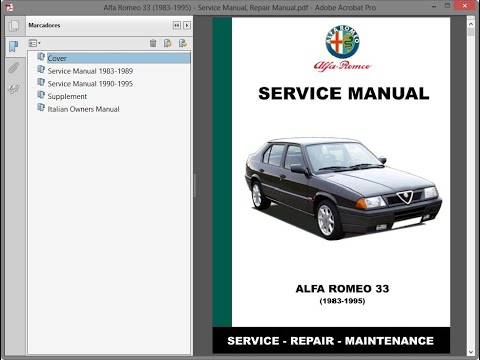The image size is (480, 360).
Task: Click the SERVICE MANUAL heading text
Action: point(344,93)
